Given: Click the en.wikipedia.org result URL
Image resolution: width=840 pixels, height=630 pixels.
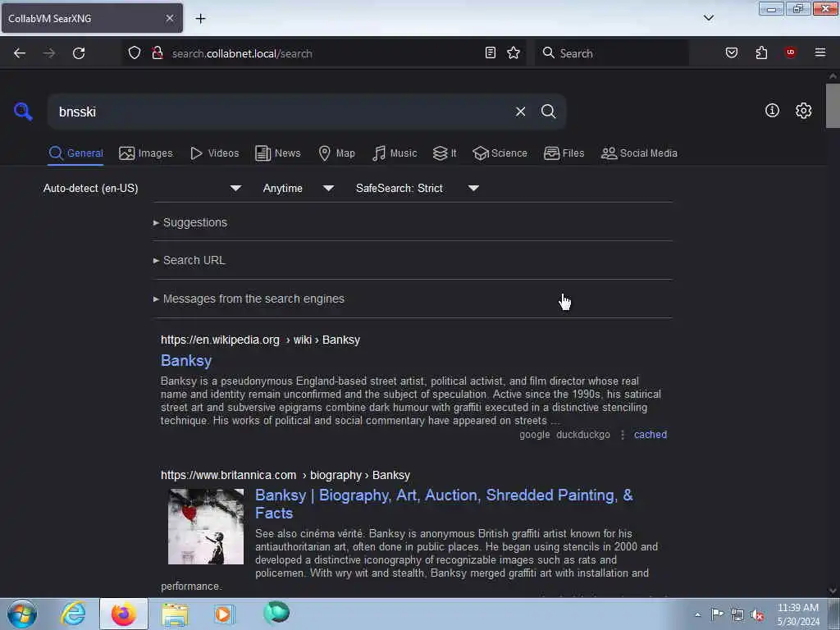Looking at the screenshot, I should (260, 340).
